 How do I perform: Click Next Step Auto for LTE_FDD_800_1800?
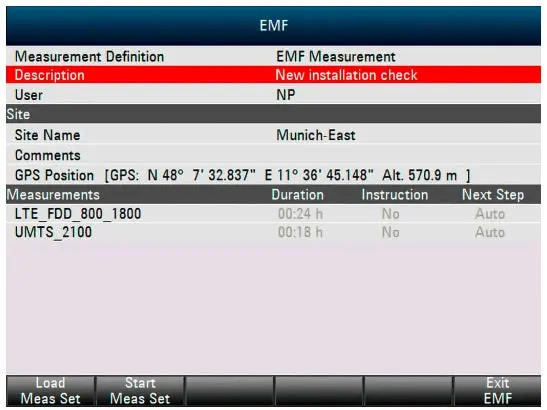pyautogui.click(x=490, y=214)
